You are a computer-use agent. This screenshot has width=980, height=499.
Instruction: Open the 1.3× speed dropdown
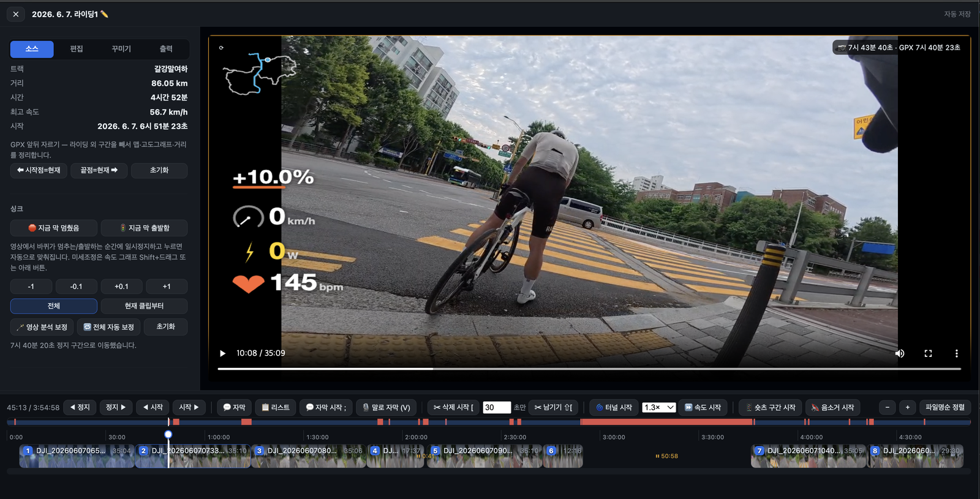[659, 407]
